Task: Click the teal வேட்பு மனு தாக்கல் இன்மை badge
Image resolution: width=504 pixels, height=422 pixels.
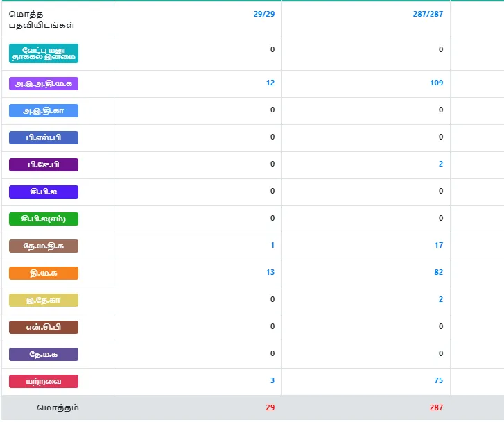Action: (44, 53)
